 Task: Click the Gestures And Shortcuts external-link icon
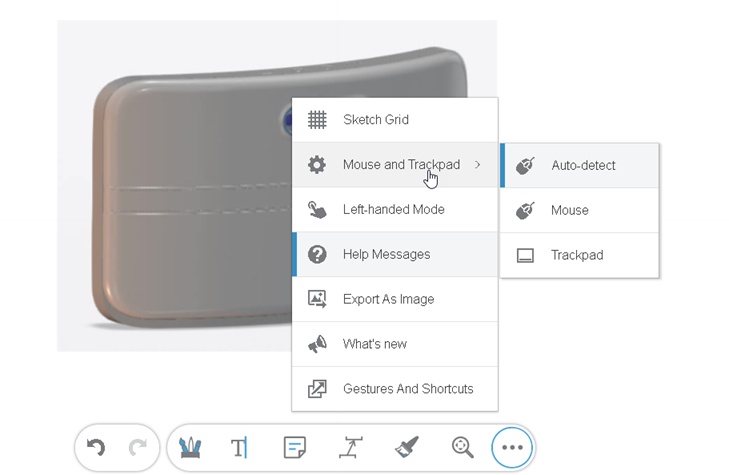click(317, 389)
